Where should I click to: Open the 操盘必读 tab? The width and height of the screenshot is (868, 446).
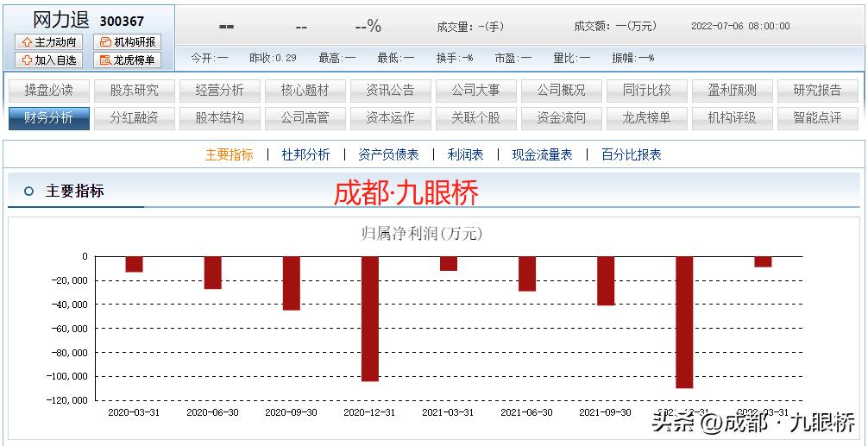click(48, 91)
